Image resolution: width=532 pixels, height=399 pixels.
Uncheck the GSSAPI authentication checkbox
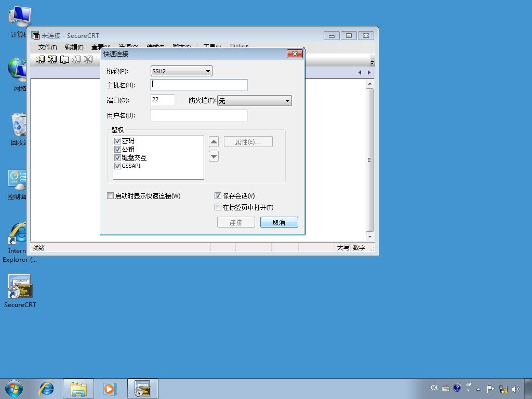point(118,166)
